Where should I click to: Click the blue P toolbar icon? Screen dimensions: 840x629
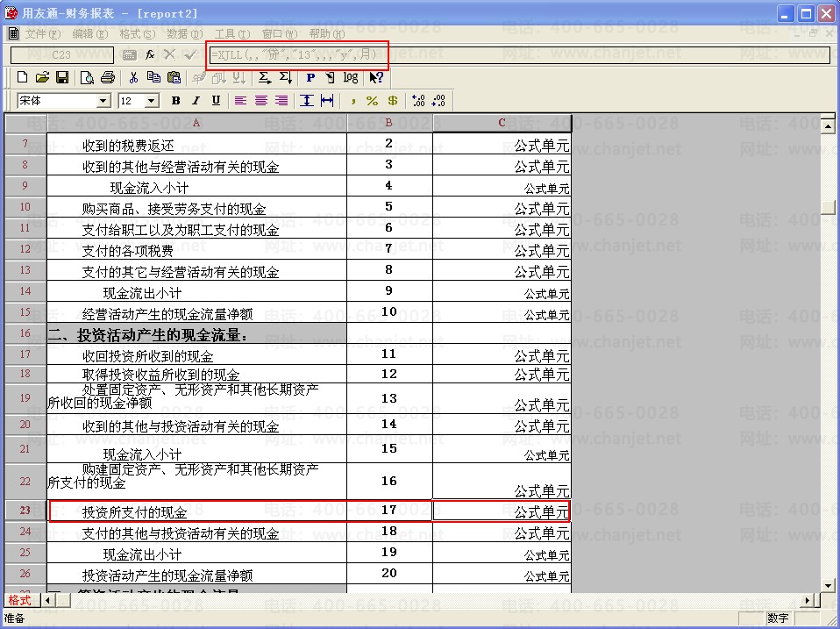point(310,78)
